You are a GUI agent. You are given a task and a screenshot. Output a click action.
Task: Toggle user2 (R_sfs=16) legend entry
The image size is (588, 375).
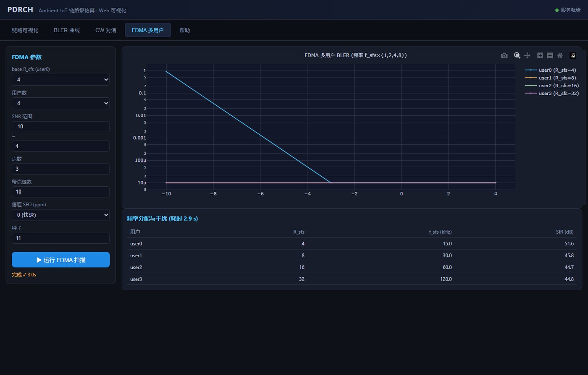click(x=551, y=86)
